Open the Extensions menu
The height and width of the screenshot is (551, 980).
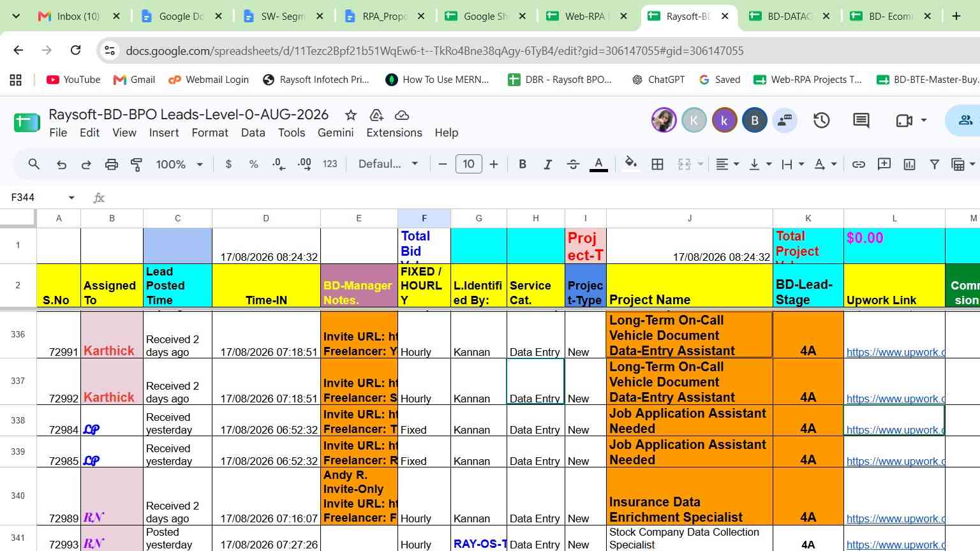394,133
